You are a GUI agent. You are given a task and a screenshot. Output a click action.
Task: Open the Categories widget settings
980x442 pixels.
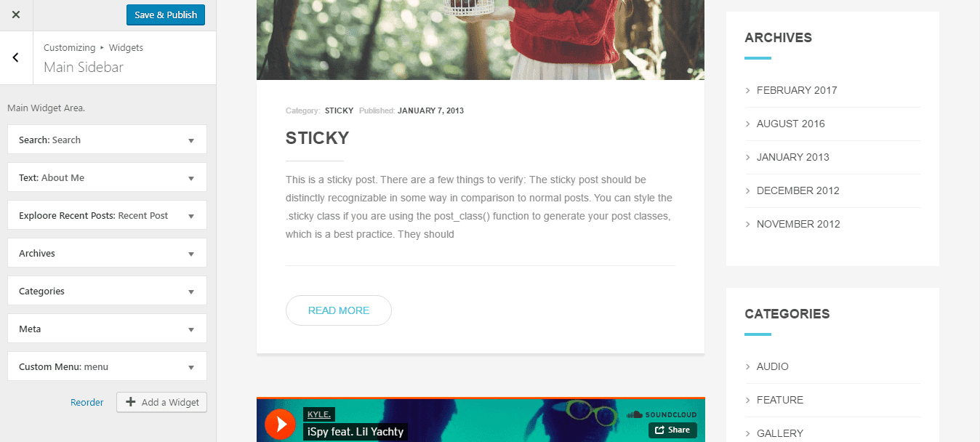[x=107, y=291]
